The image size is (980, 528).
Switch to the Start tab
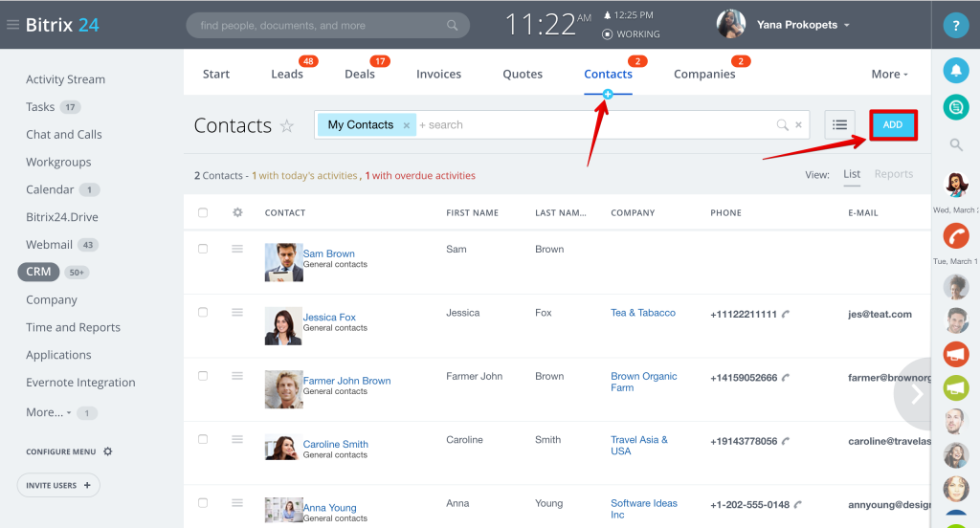(216, 74)
